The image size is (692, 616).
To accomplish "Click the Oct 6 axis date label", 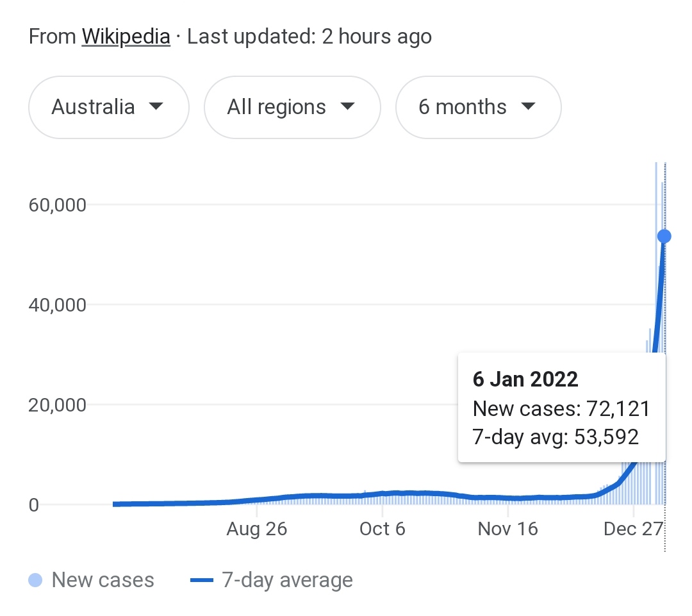I will [x=382, y=529].
